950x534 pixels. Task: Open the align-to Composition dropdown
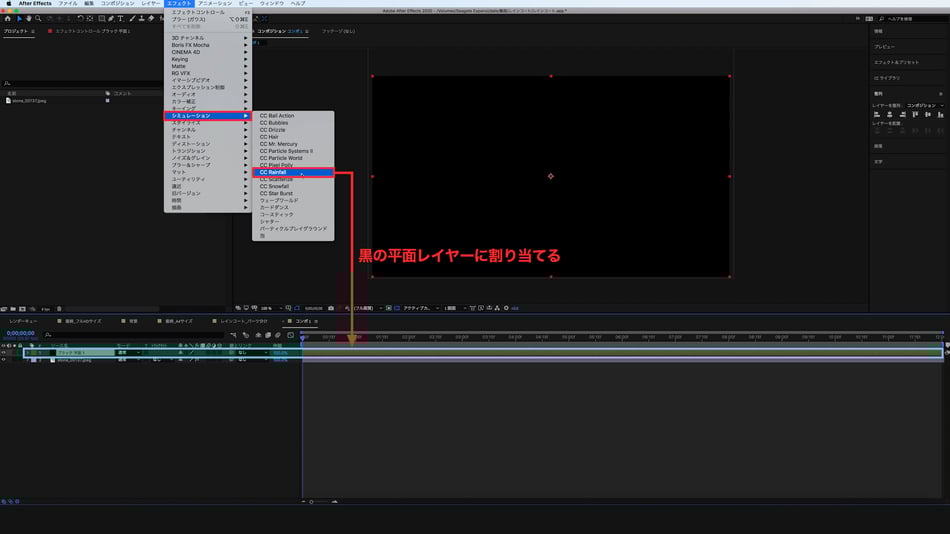[925, 105]
